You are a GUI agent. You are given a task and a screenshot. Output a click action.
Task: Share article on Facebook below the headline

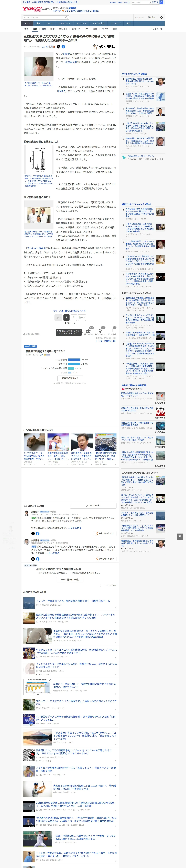(63, 47)
